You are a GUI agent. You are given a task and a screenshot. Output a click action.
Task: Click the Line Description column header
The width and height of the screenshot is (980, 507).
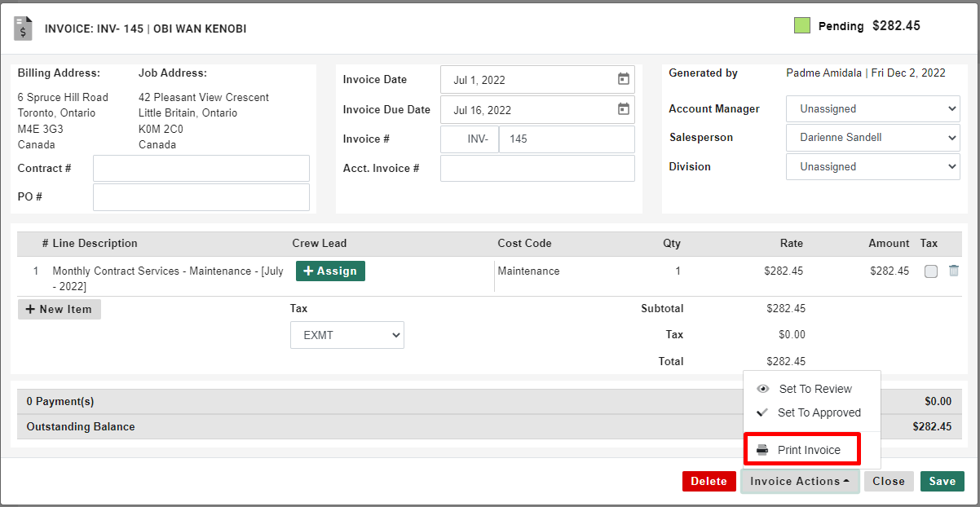pyautogui.click(x=95, y=243)
